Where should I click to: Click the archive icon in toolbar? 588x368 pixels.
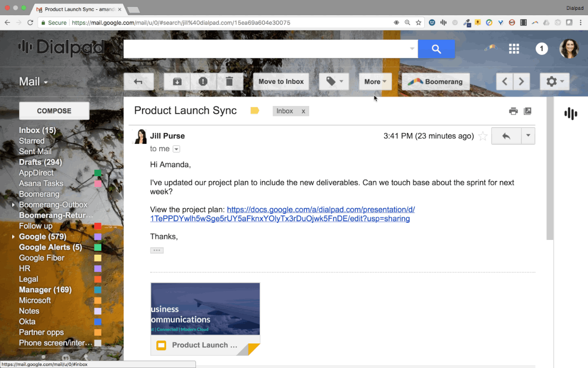(x=177, y=82)
